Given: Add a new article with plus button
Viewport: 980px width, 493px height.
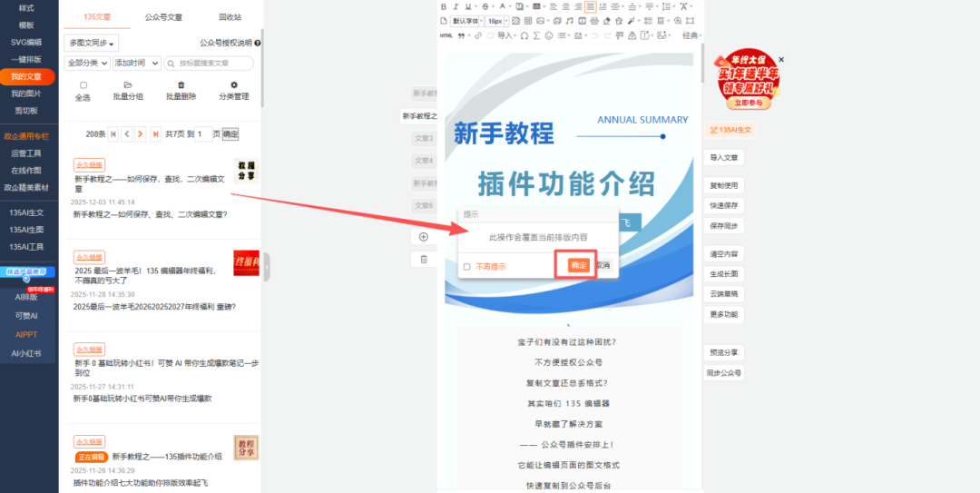Looking at the screenshot, I should click(424, 236).
